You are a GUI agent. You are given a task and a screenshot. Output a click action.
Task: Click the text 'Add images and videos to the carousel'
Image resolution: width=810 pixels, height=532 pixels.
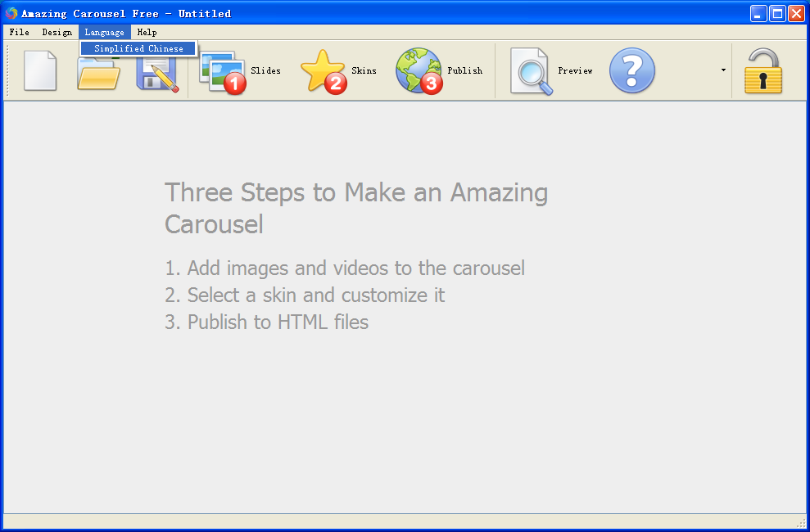(355, 268)
